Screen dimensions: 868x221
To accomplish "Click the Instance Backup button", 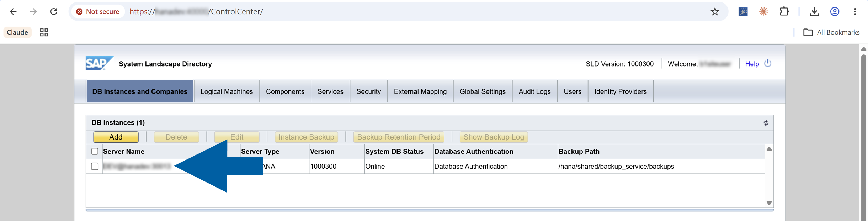I will point(306,137).
